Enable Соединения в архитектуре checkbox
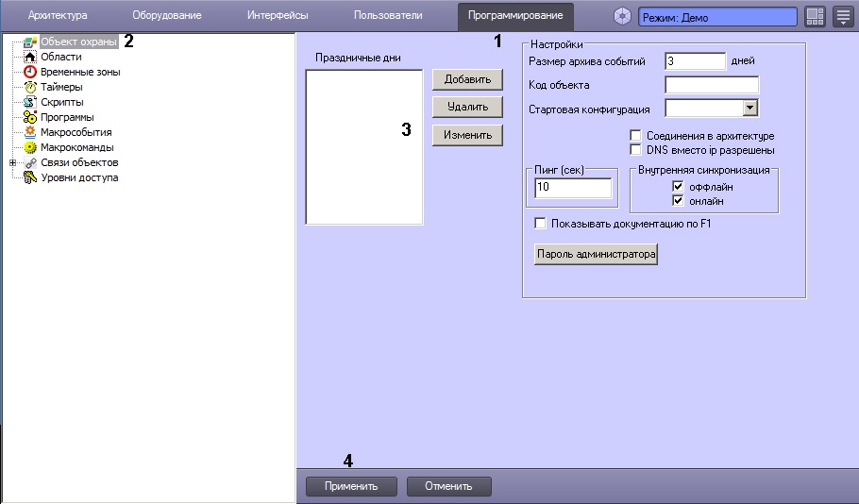Image resolution: width=859 pixels, height=504 pixels. pos(635,136)
